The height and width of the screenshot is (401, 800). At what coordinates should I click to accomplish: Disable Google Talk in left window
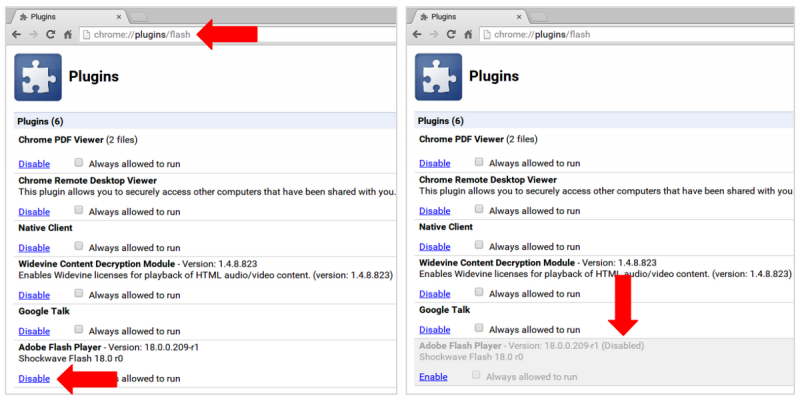point(34,331)
